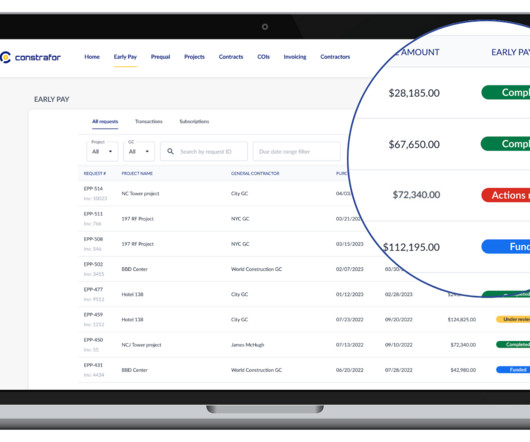Viewport: 530px width, 442px height.
Task: Sort by PROJECT NAME column header
Action: tap(137, 173)
